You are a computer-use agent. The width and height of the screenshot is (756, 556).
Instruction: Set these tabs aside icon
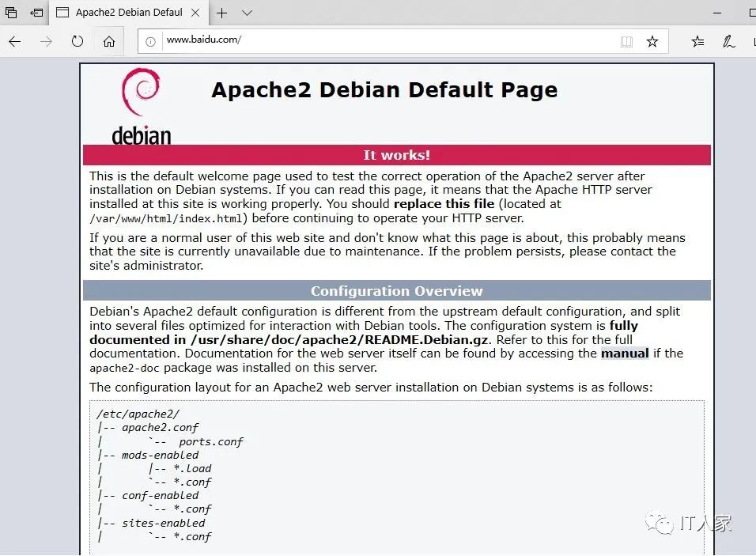[36, 13]
